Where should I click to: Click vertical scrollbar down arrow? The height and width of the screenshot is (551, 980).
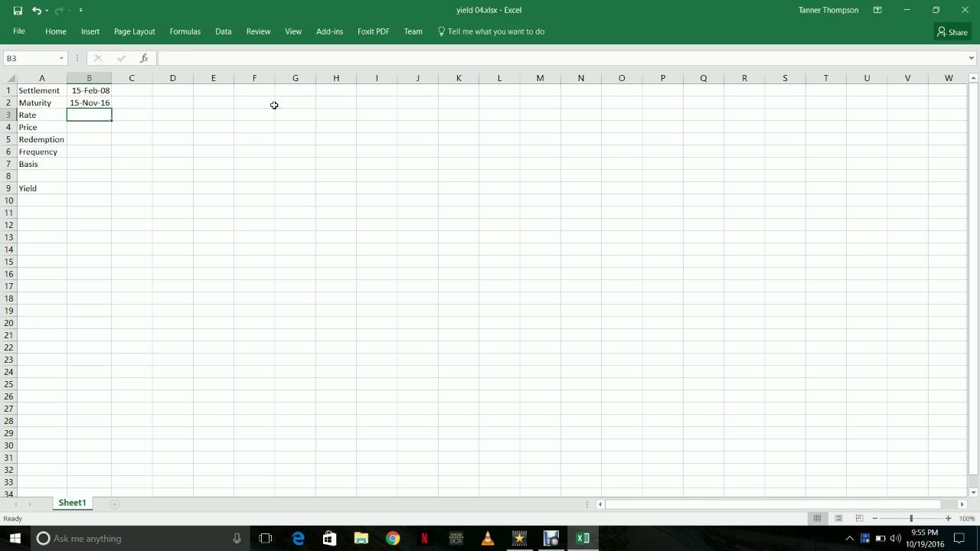(973, 492)
